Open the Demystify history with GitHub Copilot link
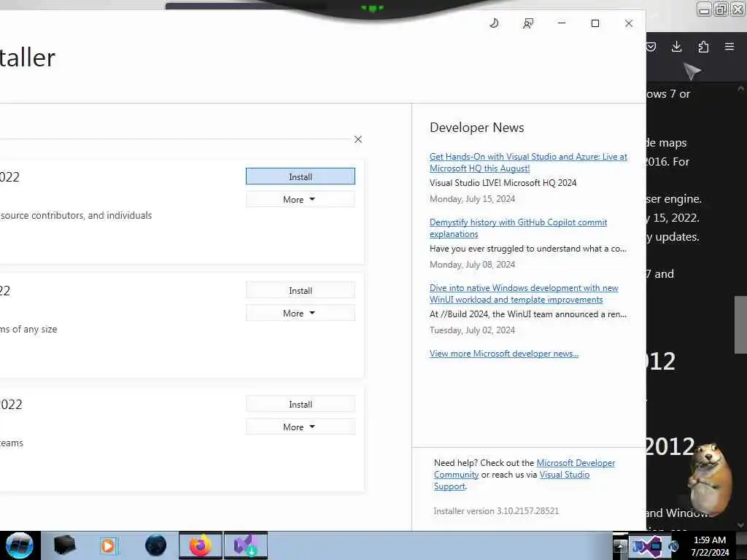 click(x=518, y=228)
